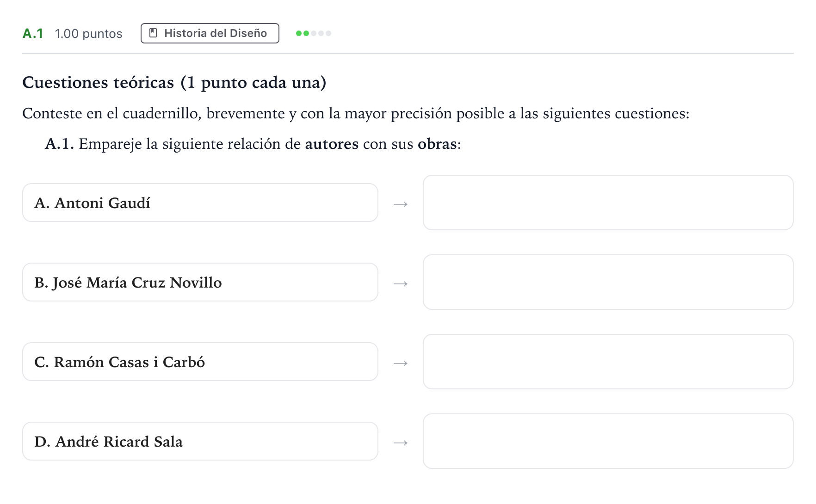The image size is (816, 504).
Task: Click the bookmark icon in Historia del Diseño tag
Action: tap(153, 33)
